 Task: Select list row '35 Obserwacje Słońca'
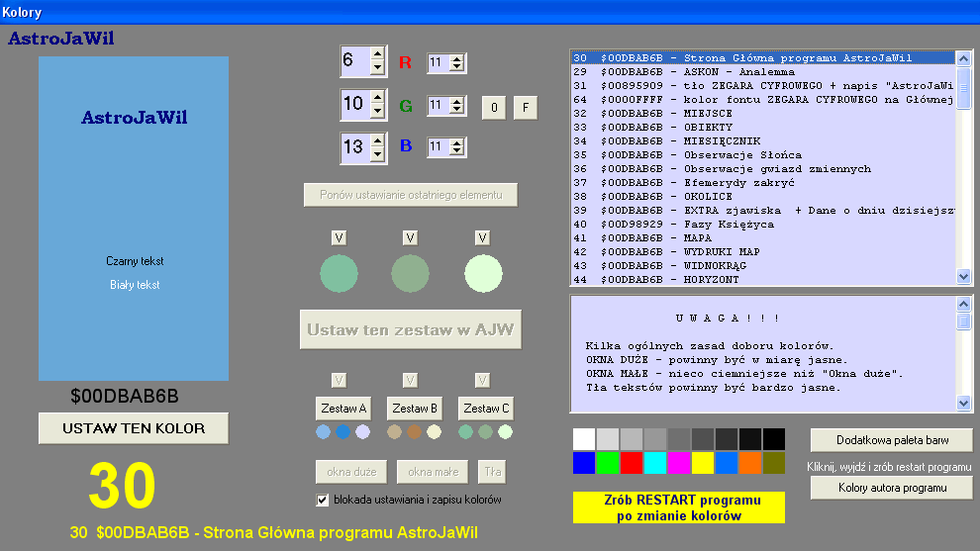[x=763, y=155]
